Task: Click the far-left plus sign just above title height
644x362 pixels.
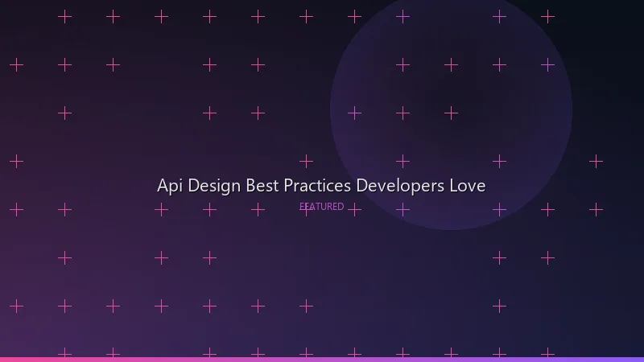Action: (x=16, y=161)
